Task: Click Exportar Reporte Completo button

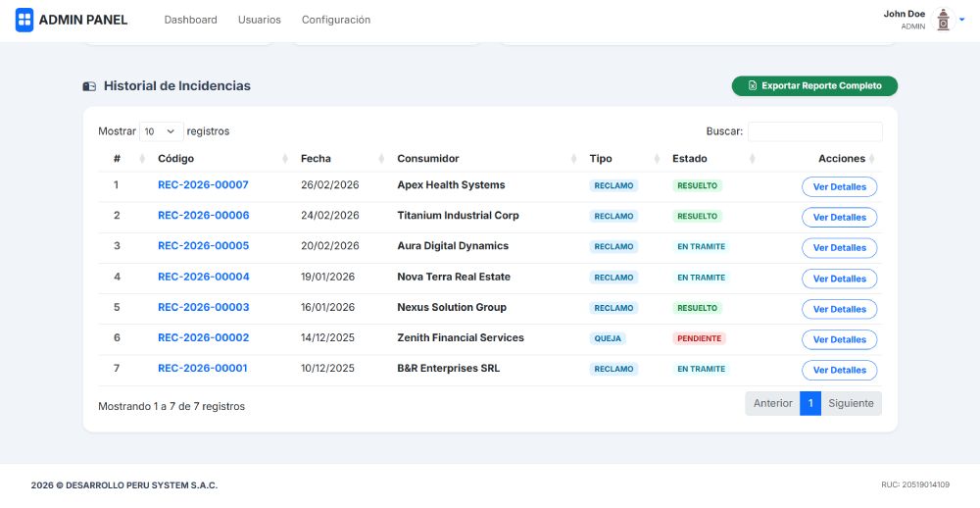Action: pyautogui.click(x=814, y=85)
